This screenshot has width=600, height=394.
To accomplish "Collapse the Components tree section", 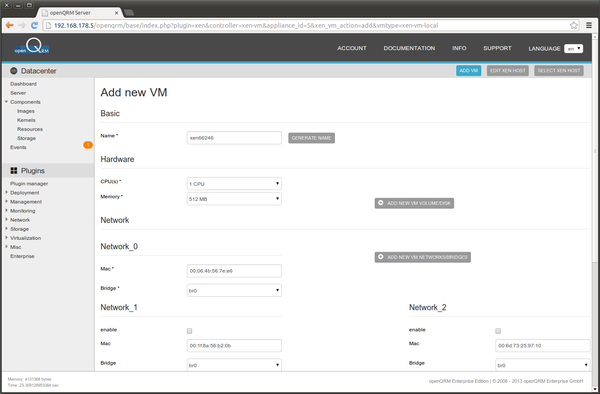I will [7, 102].
